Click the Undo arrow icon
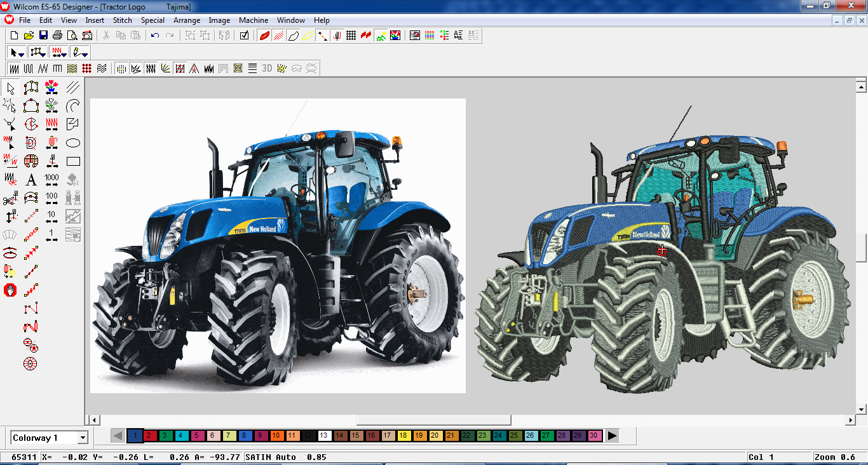 click(155, 36)
